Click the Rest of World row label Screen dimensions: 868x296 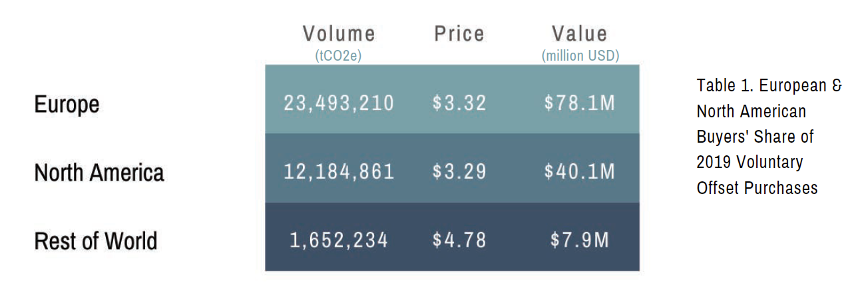pos(96,241)
